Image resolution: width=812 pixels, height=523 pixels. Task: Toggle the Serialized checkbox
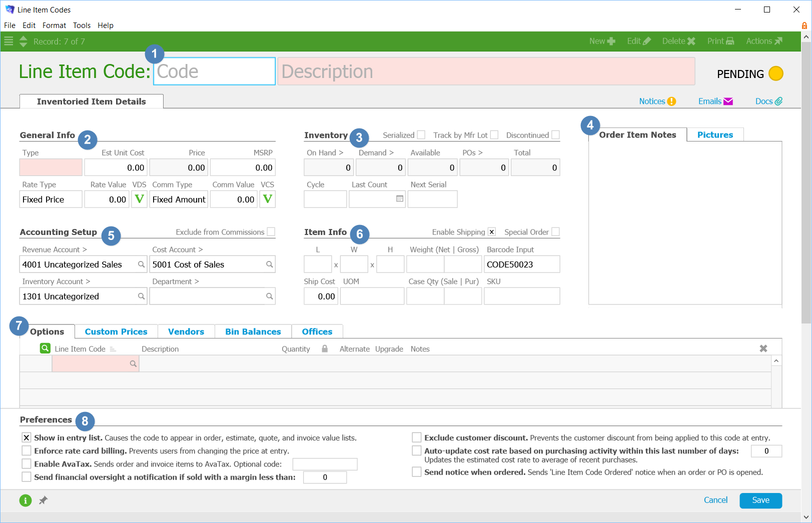point(421,135)
